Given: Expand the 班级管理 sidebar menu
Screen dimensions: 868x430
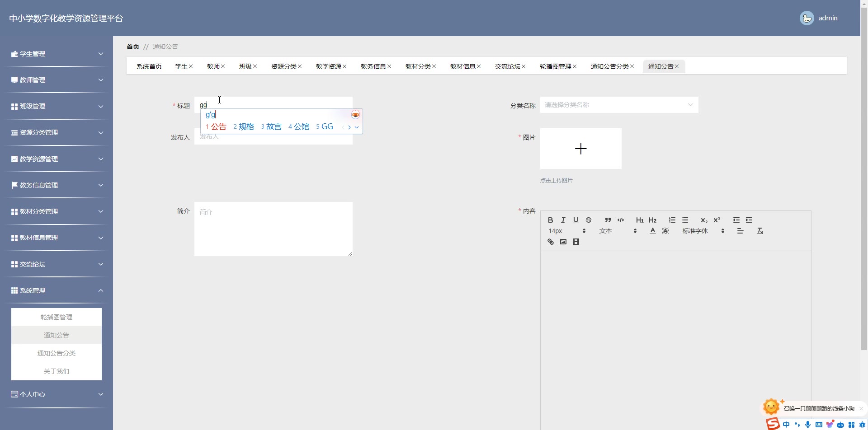Looking at the screenshot, I should tap(57, 106).
